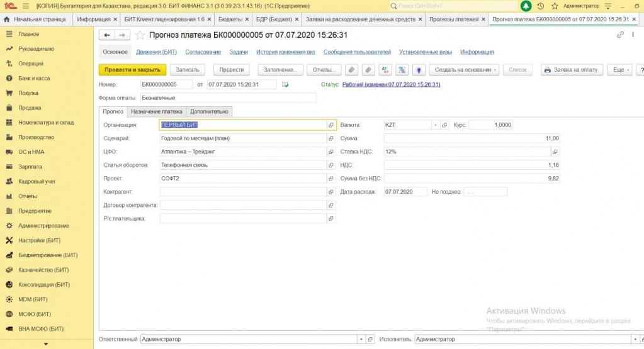
Task: Open История изменения виз link
Action: pyautogui.click(x=285, y=52)
